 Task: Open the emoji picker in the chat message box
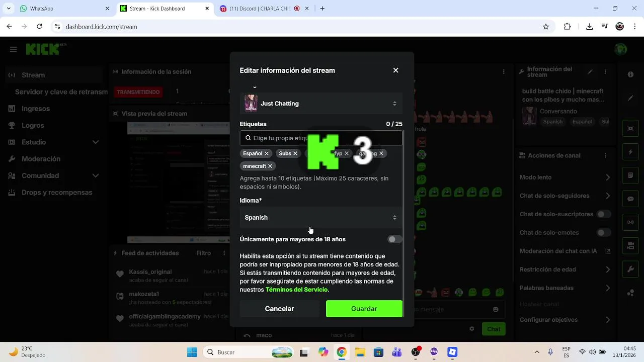pyautogui.click(x=496, y=309)
